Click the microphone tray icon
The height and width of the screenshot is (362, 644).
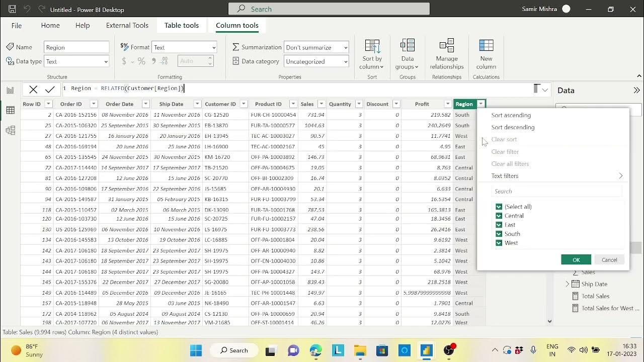(533, 350)
